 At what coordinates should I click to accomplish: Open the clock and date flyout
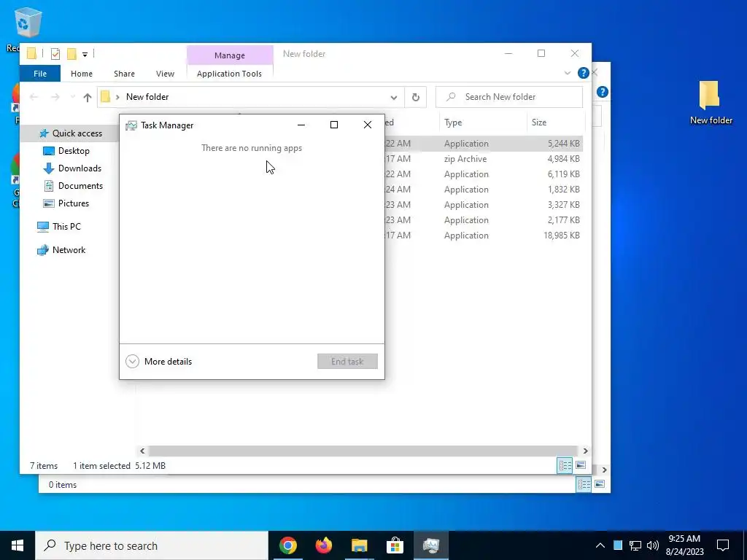point(684,545)
